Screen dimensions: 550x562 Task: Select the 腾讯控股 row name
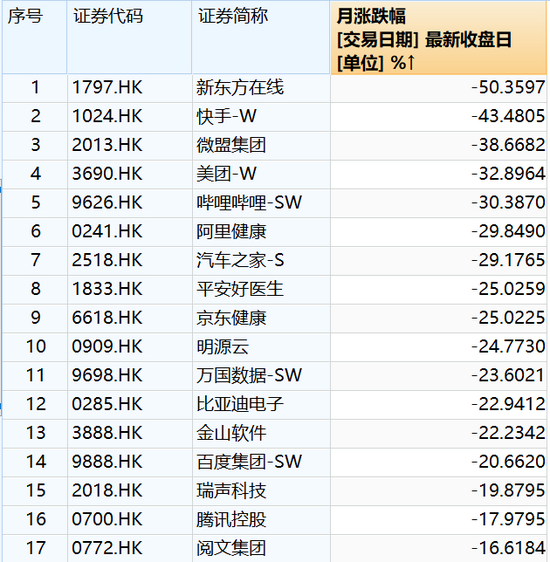[231, 520]
